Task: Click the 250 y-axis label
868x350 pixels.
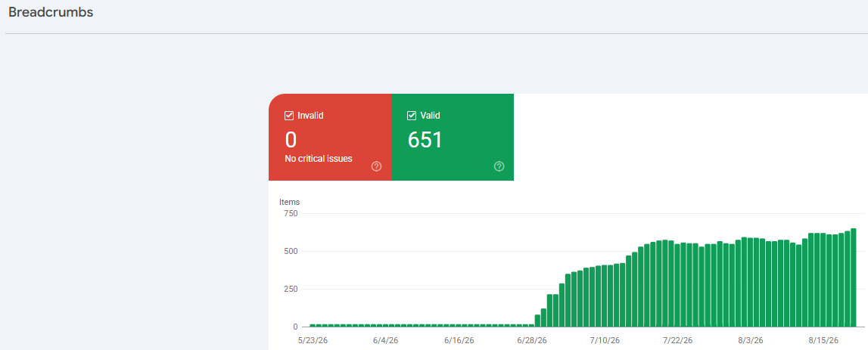Action: [x=291, y=289]
